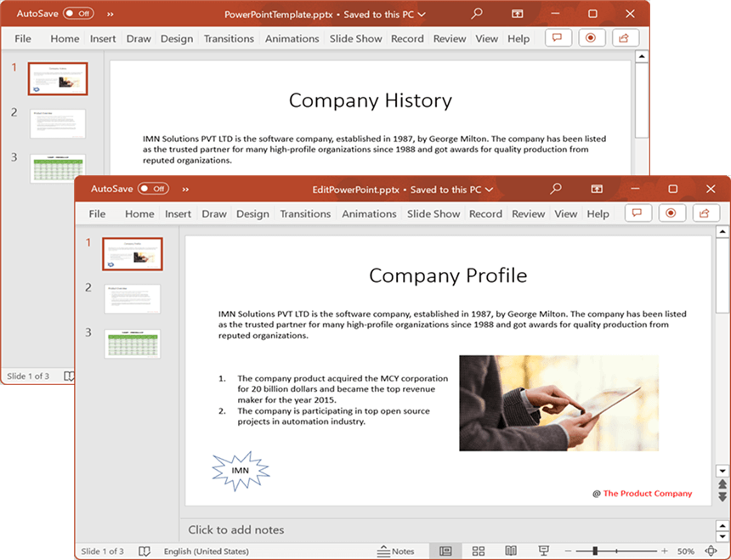Expand quick access overflow chevrons in PowerPointTemplate window
The width and height of the screenshot is (731, 560).
click(110, 14)
